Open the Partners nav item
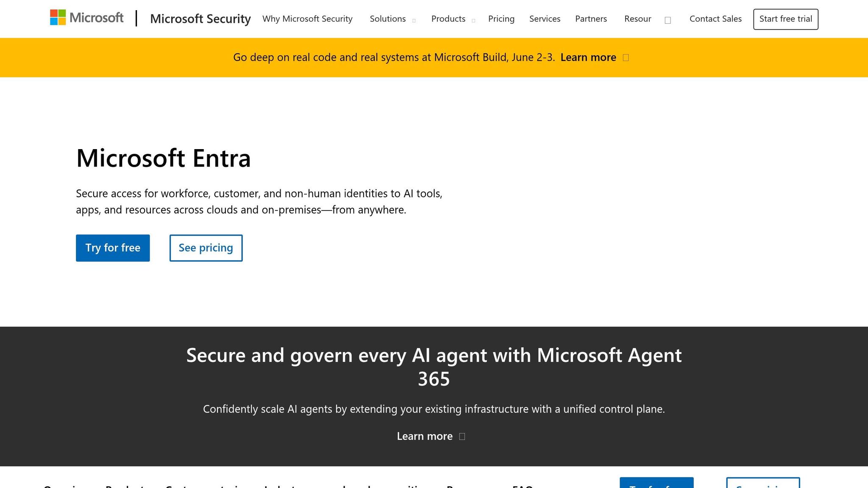 click(591, 19)
